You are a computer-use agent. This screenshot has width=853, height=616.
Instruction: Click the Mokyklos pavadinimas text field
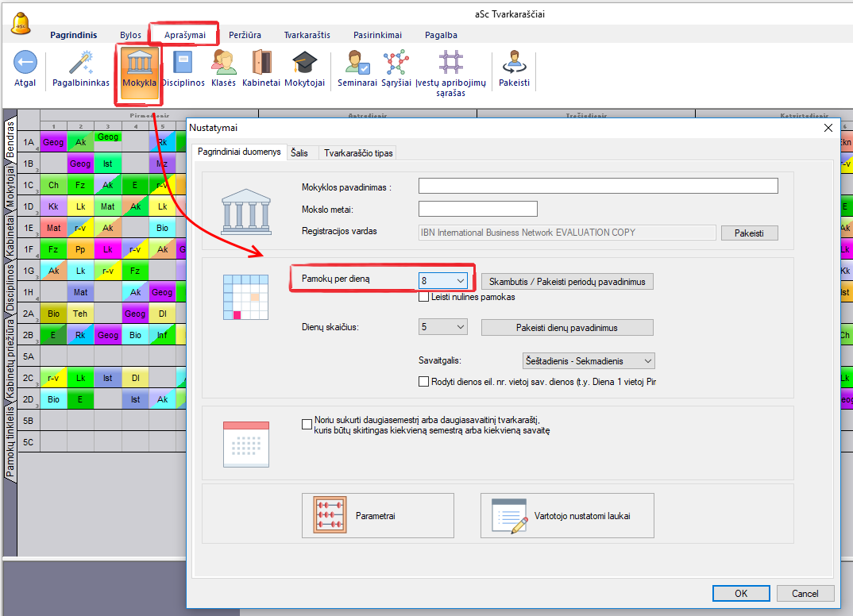point(597,186)
